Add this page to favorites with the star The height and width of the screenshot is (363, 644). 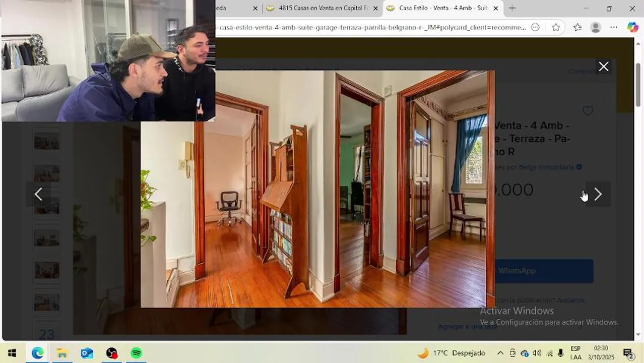tap(556, 28)
